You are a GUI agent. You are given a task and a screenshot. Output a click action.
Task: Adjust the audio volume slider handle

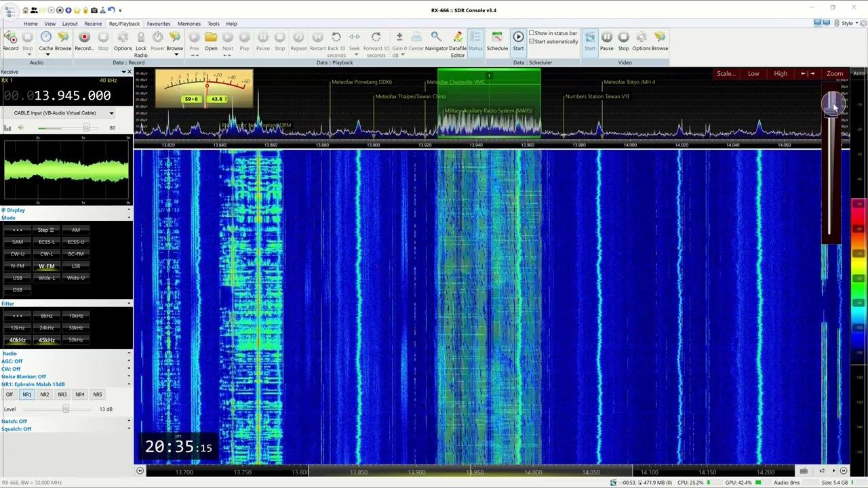[x=86, y=127]
